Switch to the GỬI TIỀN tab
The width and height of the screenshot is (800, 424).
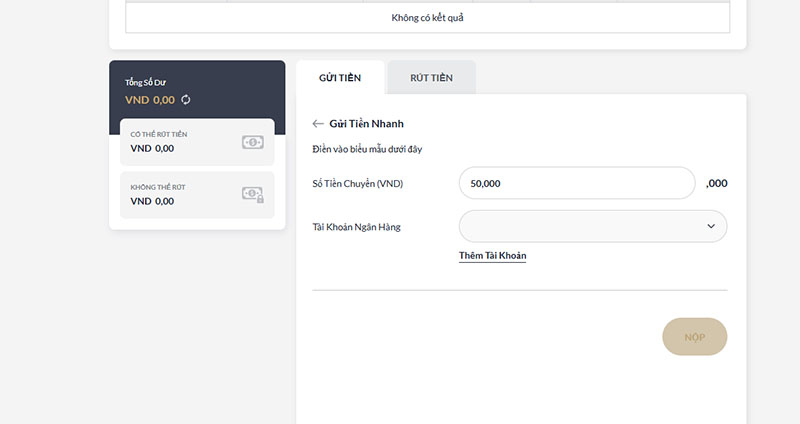340,78
